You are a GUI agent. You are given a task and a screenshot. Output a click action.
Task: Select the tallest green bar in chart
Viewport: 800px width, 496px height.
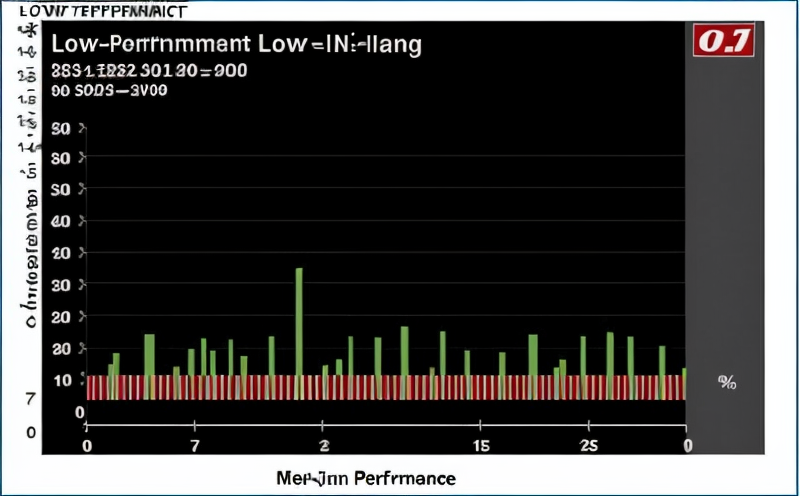pyautogui.click(x=298, y=320)
